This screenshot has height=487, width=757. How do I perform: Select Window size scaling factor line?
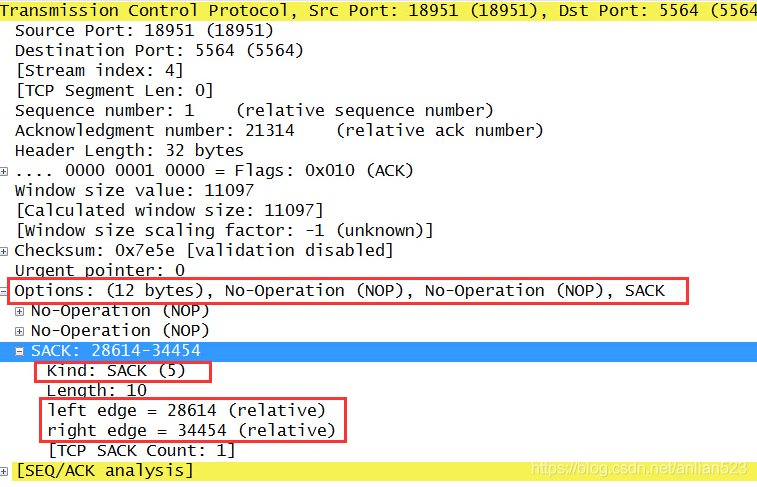(x=224, y=231)
